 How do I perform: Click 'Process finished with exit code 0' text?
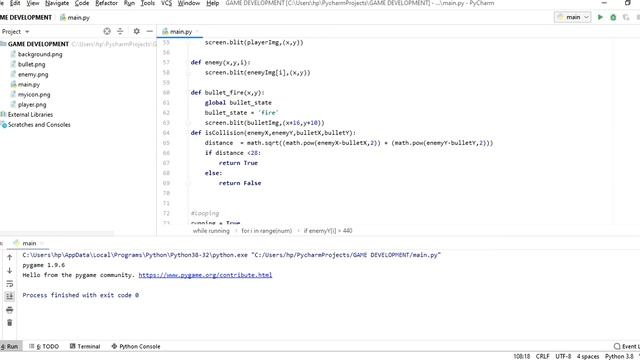point(80,295)
